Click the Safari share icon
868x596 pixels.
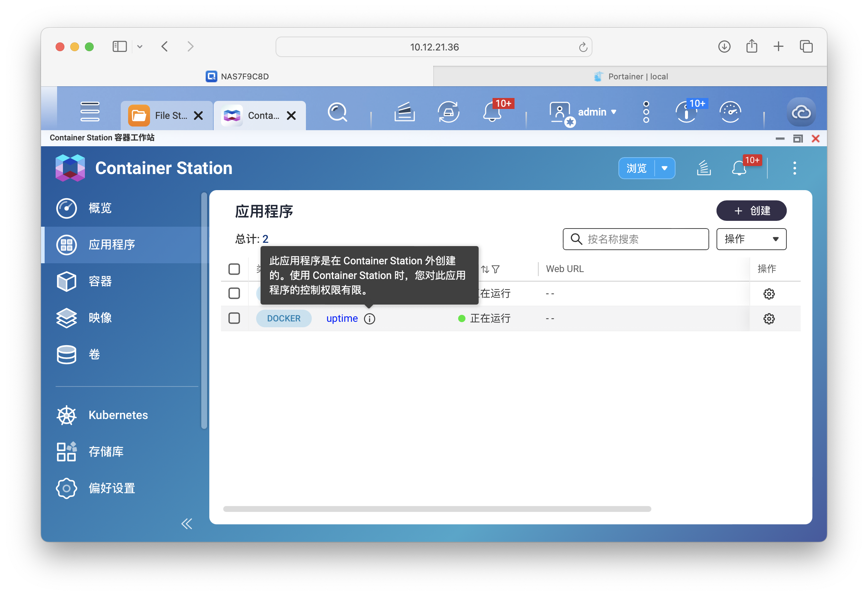tap(751, 46)
